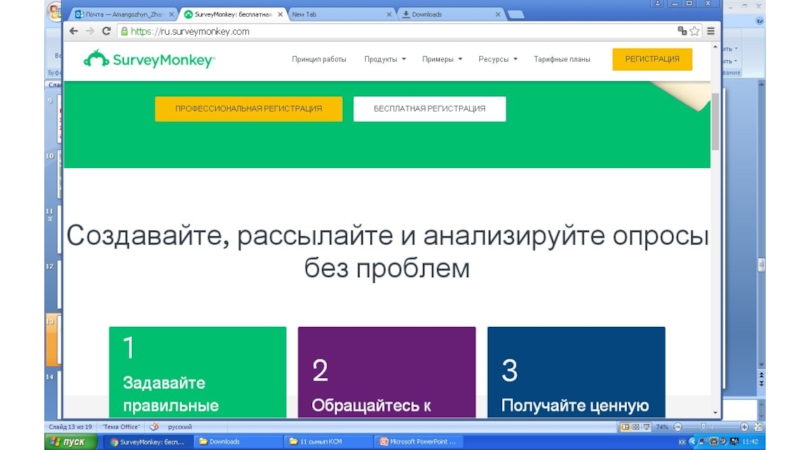Click the KK language indicator
The width and height of the screenshot is (800, 450).
tap(682, 442)
